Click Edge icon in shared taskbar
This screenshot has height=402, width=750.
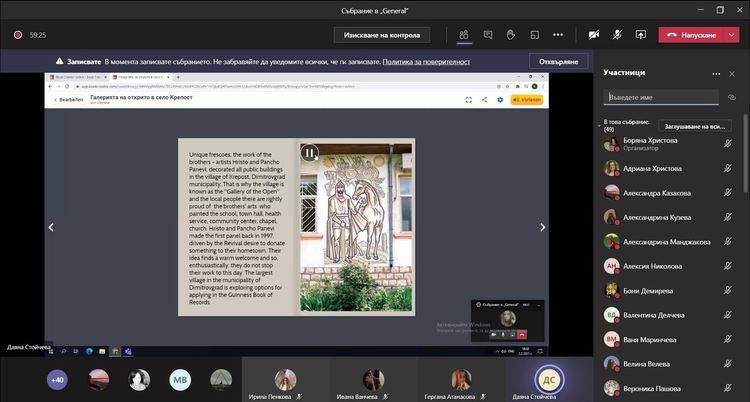(x=89, y=351)
